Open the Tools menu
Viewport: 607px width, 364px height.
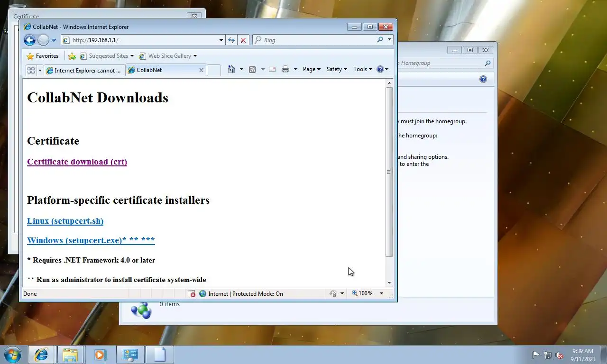pyautogui.click(x=363, y=69)
